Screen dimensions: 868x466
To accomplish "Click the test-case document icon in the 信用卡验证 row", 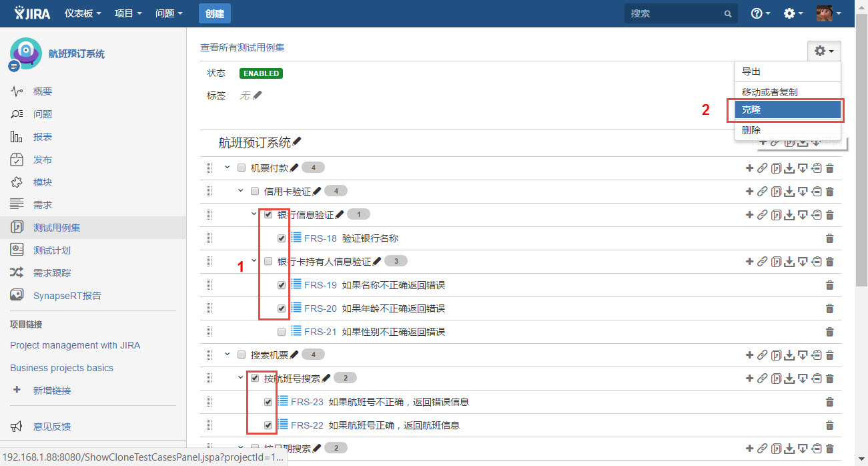I will tap(776, 192).
